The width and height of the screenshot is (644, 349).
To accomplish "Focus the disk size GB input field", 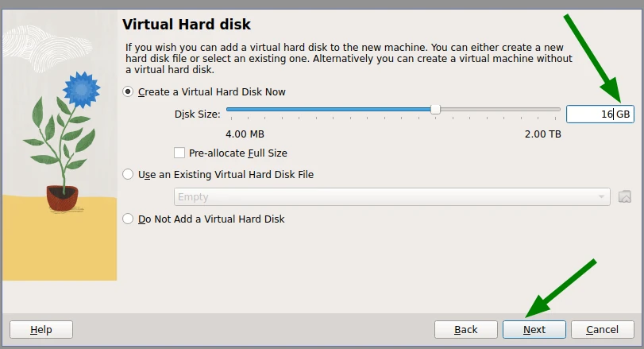I will point(591,114).
